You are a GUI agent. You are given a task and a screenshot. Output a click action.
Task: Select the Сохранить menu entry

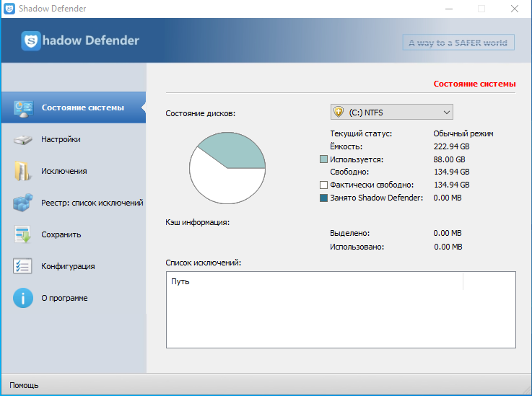tap(74, 234)
